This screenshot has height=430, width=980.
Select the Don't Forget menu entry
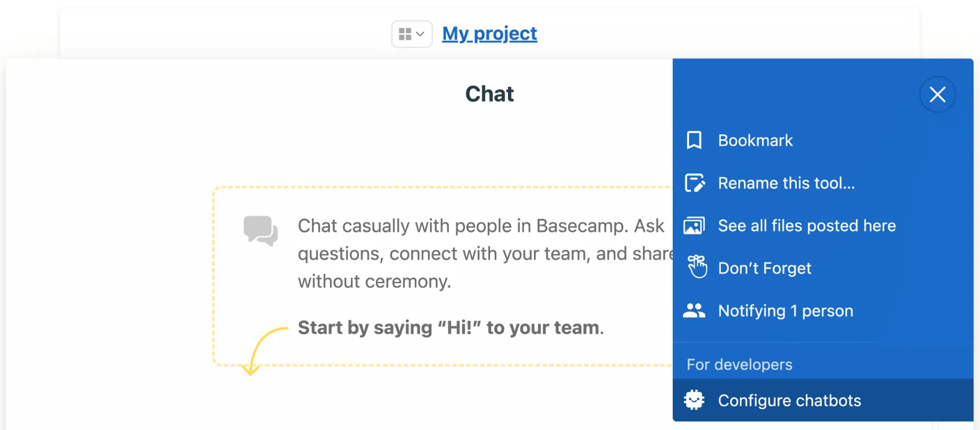[764, 268]
